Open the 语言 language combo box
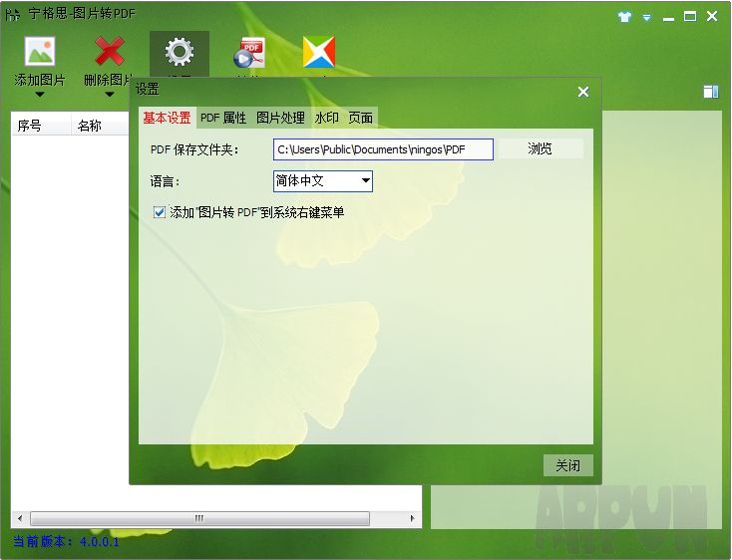 point(323,181)
